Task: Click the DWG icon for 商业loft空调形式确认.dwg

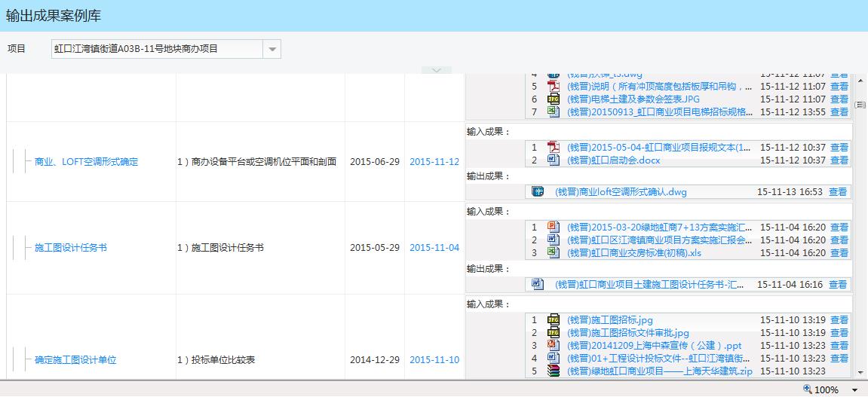Action: pos(538,192)
